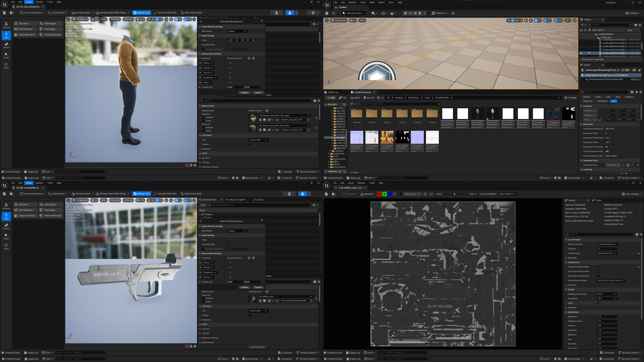Confirm the SweaterPants Material Baking Options
644x362 pixels.
244,93
